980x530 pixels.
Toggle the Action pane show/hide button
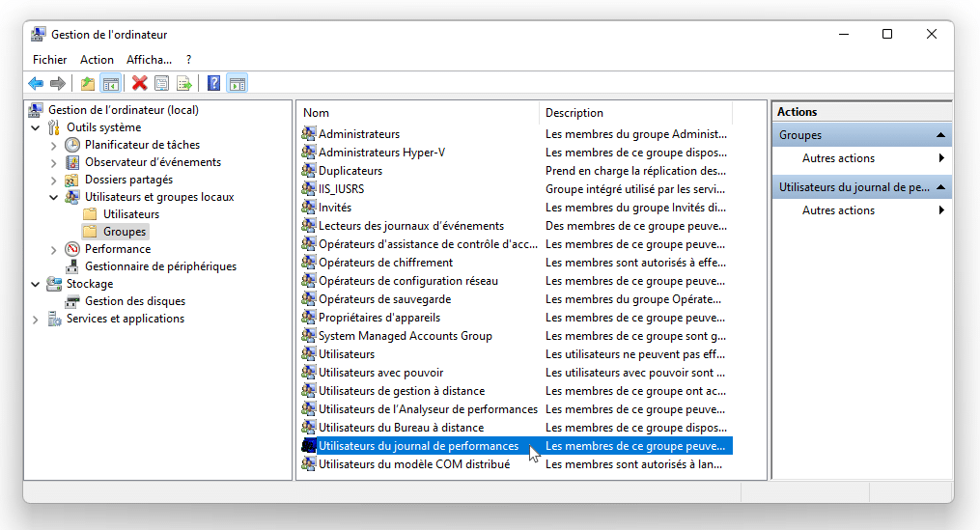tap(238, 84)
